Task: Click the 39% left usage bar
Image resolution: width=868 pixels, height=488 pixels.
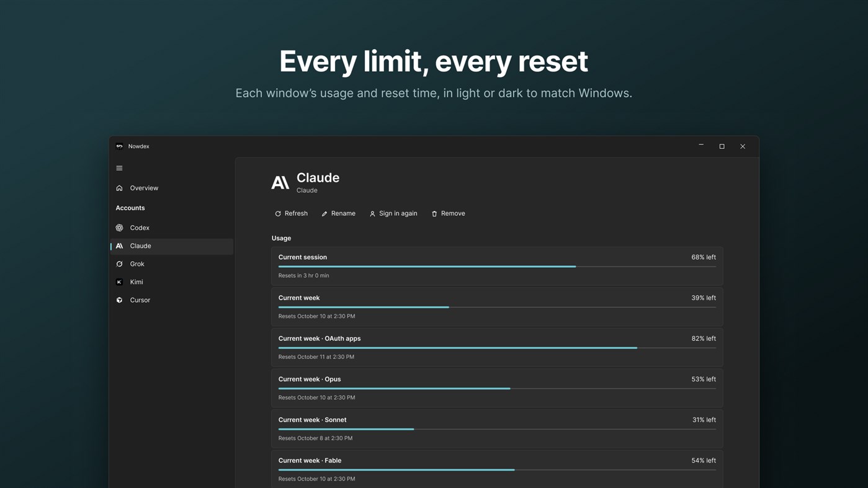Action: click(497, 307)
